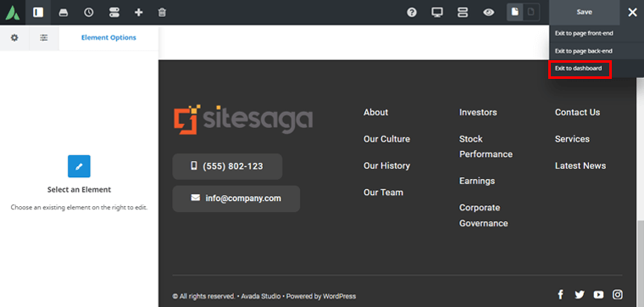Click the info@company.com email button

[x=236, y=198]
